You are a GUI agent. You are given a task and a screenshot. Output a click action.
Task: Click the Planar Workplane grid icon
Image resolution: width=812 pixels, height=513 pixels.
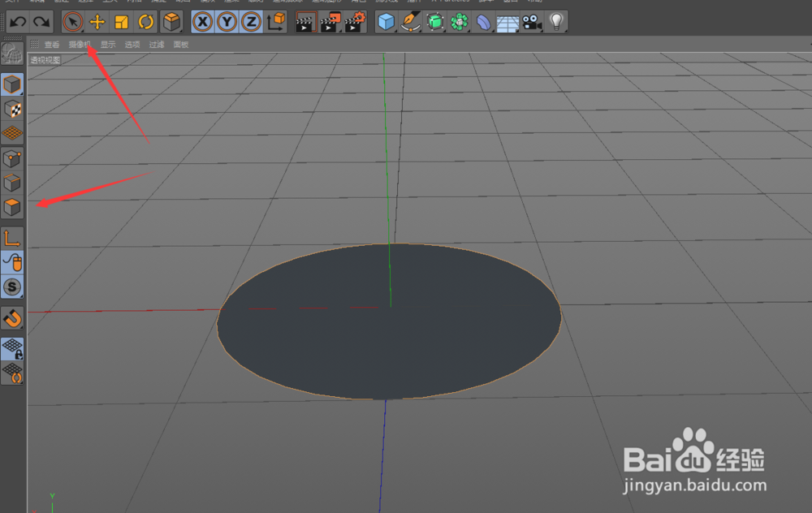(x=12, y=373)
